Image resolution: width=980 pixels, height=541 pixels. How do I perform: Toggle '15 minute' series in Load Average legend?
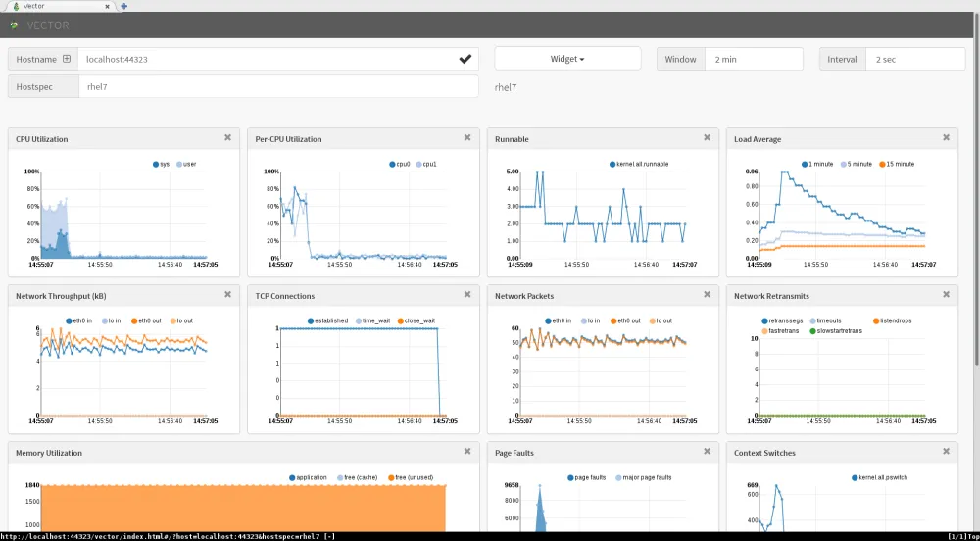tap(883, 165)
